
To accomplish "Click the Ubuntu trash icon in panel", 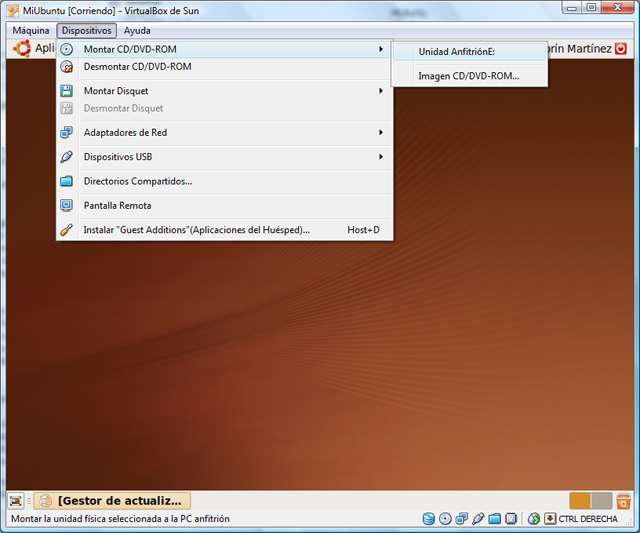I will click(x=623, y=501).
